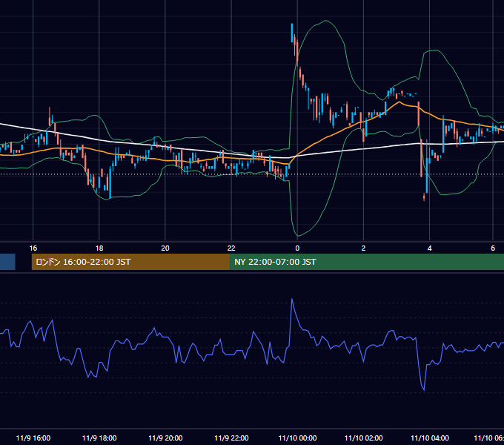Click the hour label 4 on the time axis
This screenshot has width=504, height=445.
pyautogui.click(x=430, y=248)
